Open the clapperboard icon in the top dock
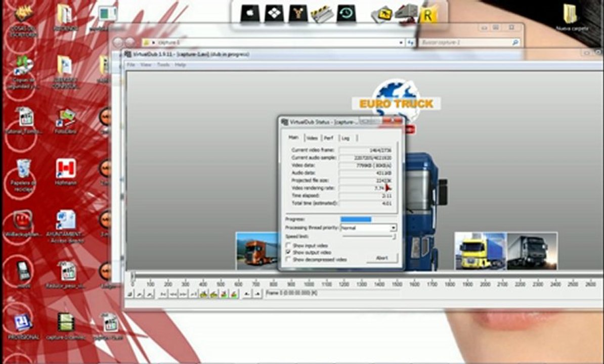The width and height of the screenshot is (604, 364). 322,14
